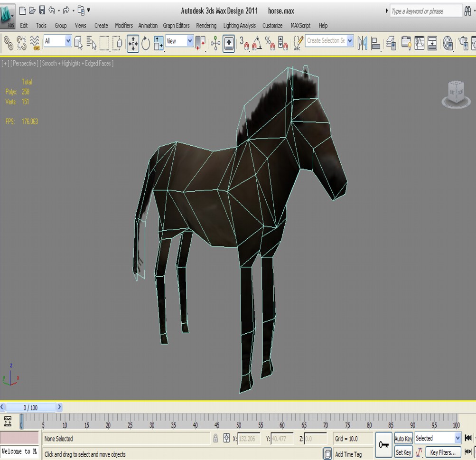Click the Undo arrow icon
Screen dimensions: 476x460
52,10
